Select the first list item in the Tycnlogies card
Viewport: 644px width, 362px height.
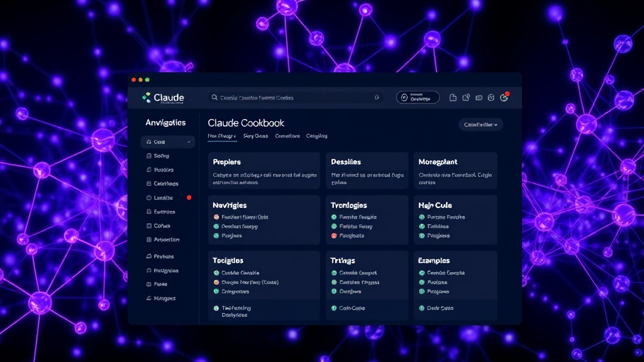[354, 217]
